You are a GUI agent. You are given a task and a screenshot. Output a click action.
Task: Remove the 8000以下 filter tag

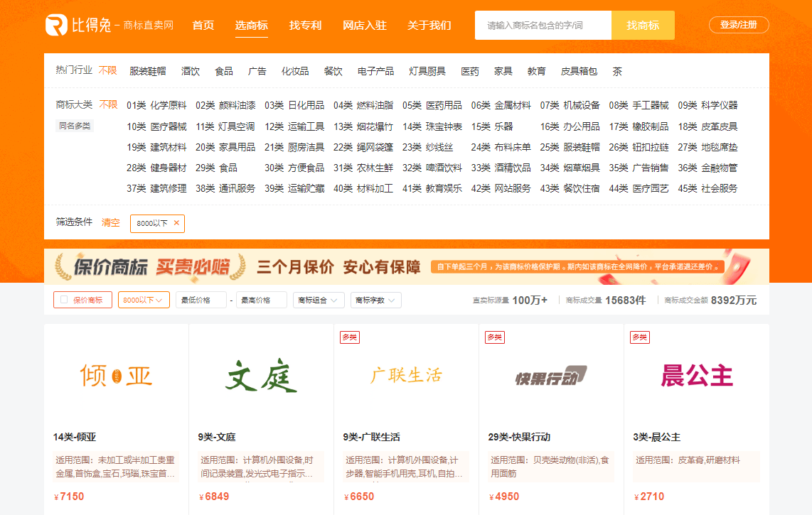tap(176, 223)
